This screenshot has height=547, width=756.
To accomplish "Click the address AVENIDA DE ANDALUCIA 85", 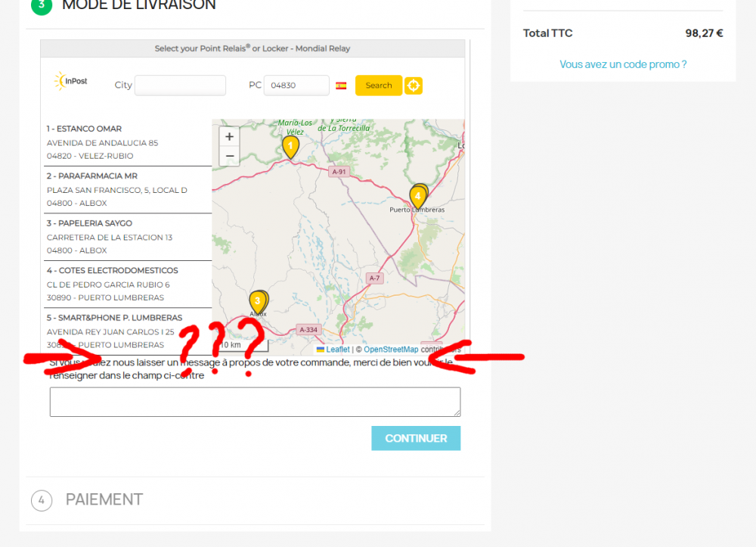I will point(102,143).
